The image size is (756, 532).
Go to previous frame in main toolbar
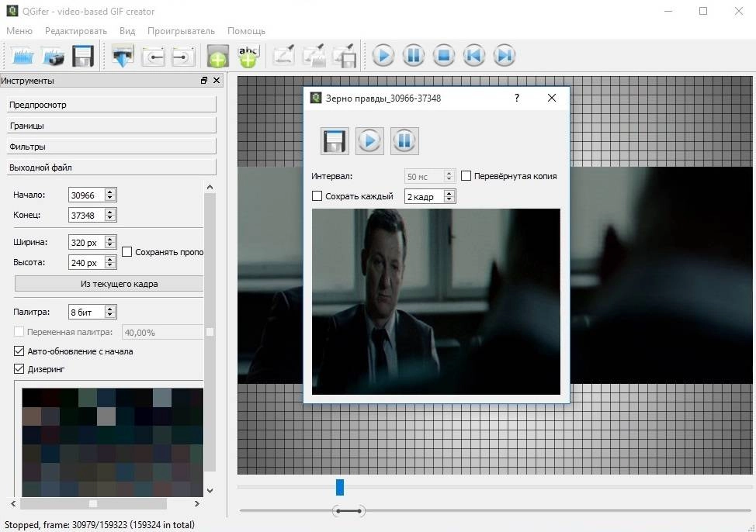coord(474,55)
